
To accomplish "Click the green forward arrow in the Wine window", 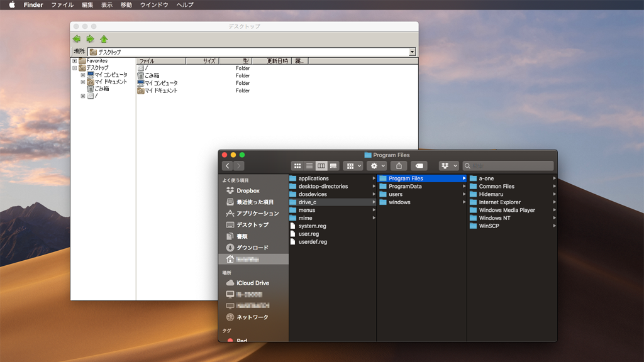I will (90, 39).
